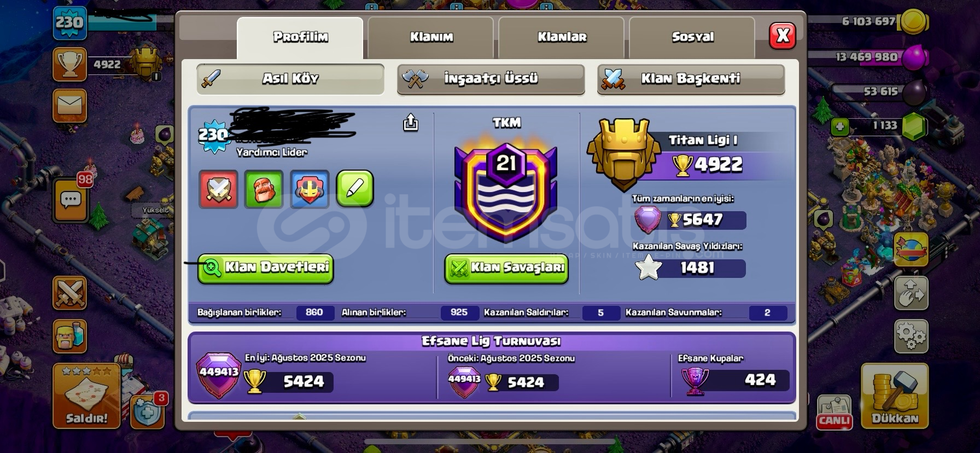Select the İnşaatçı Üssü view
The image size is (980, 453).
click(491, 79)
